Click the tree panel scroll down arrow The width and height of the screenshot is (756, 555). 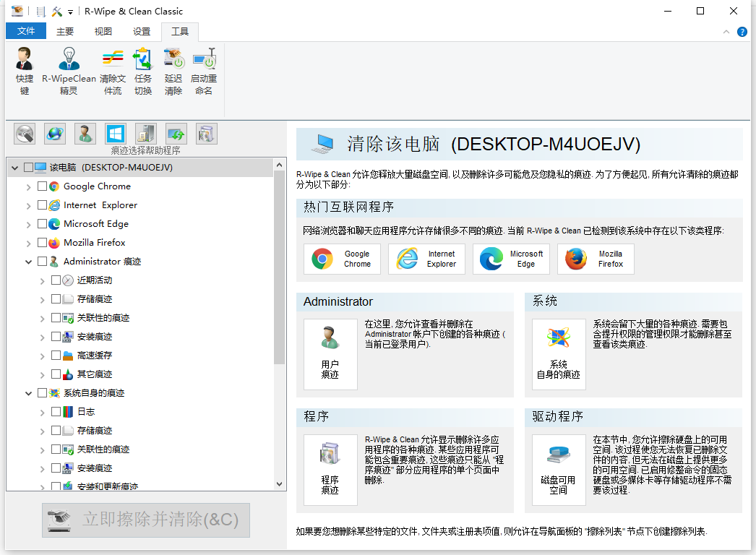(280, 484)
